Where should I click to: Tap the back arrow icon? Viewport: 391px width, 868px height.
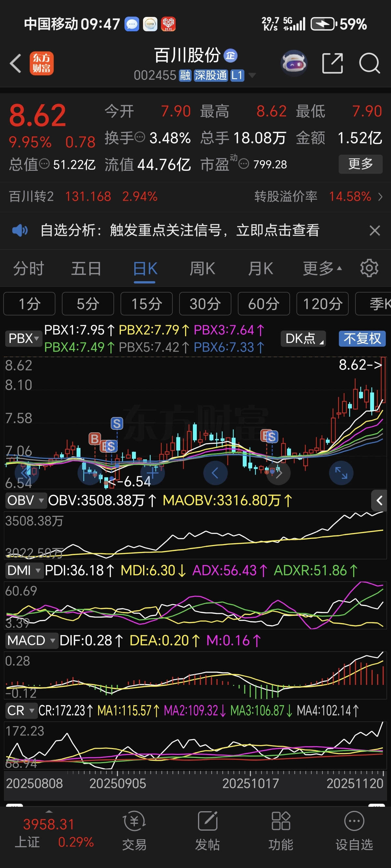pyautogui.click(x=16, y=63)
